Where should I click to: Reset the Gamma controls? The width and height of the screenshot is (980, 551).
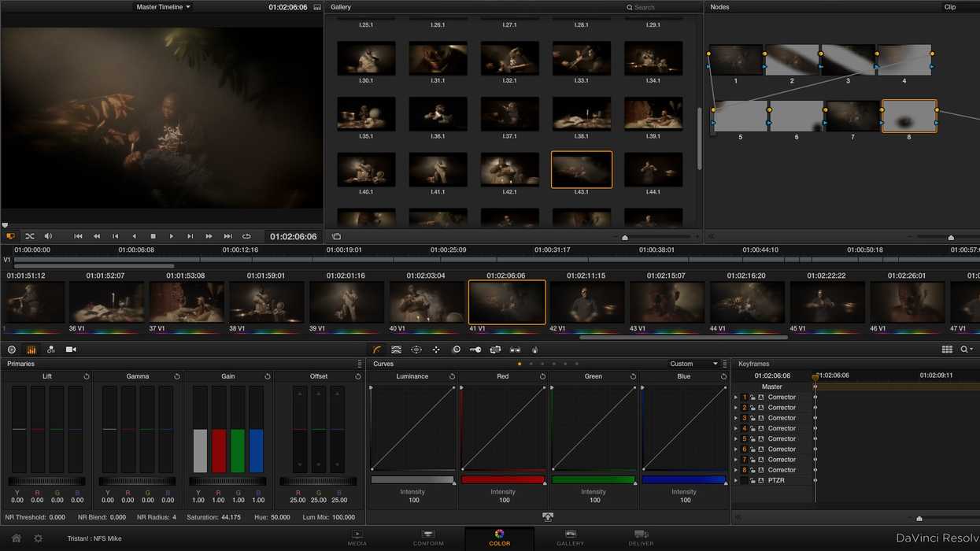[177, 376]
